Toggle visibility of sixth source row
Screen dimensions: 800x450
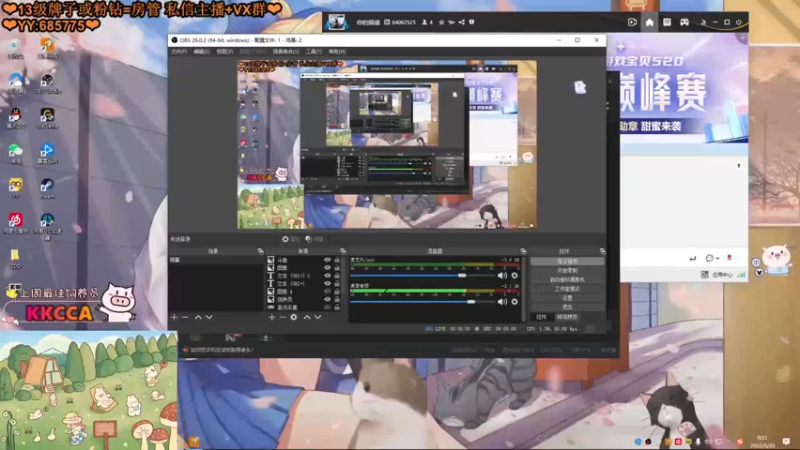(x=327, y=299)
